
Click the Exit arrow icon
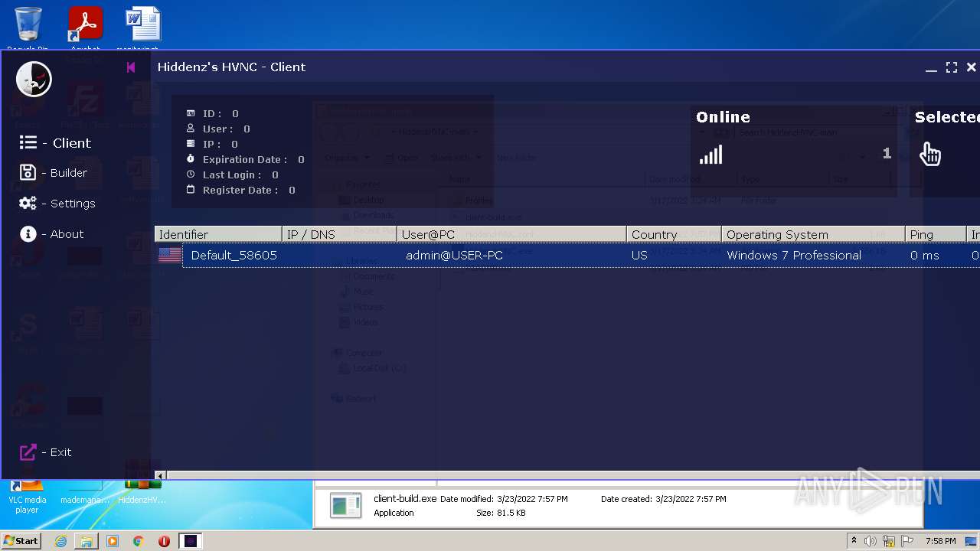pyautogui.click(x=28, y=452)
